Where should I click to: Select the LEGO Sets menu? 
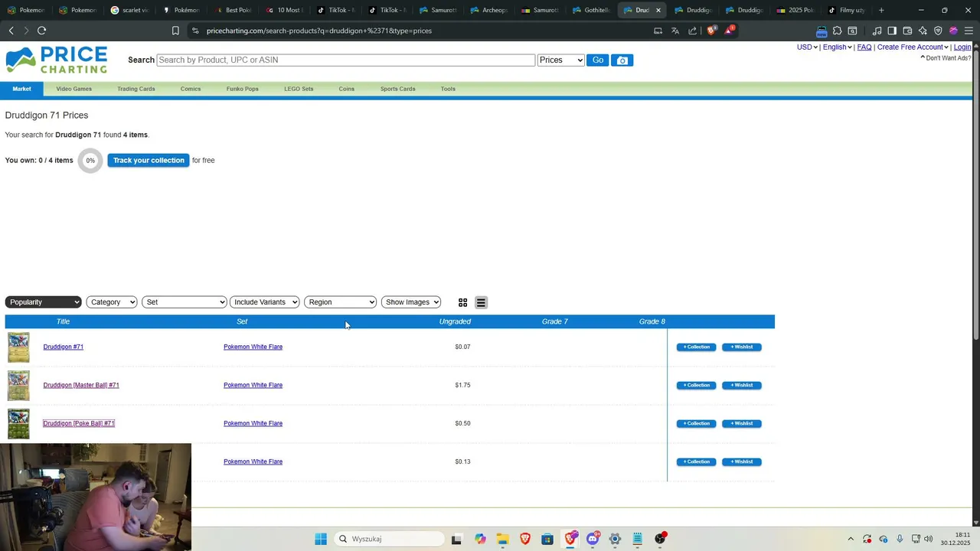coord(299,89)
